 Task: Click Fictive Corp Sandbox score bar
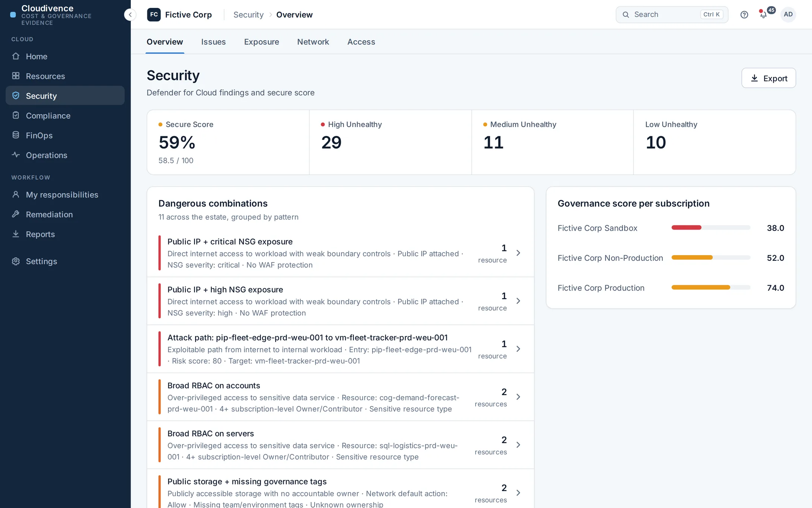click(x=711, y=227)
